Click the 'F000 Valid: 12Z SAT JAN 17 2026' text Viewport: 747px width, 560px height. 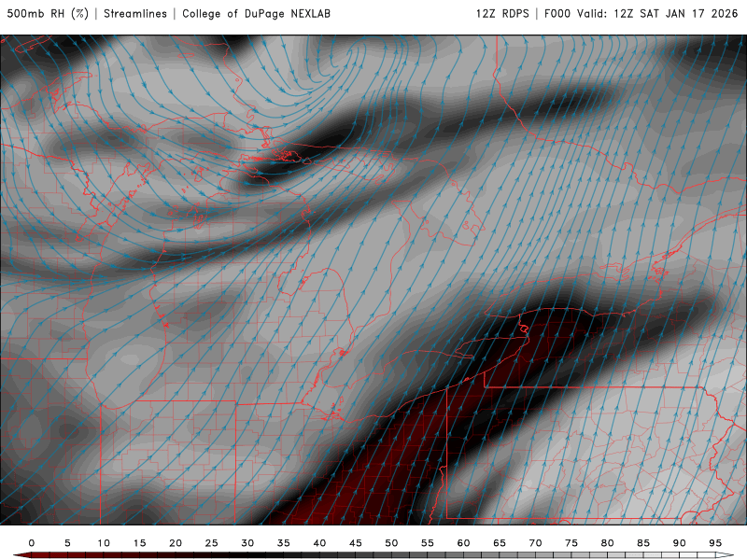(x=641, y=14)
